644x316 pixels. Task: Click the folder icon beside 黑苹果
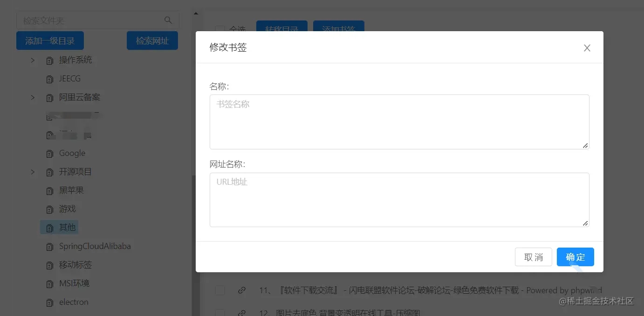50,191
